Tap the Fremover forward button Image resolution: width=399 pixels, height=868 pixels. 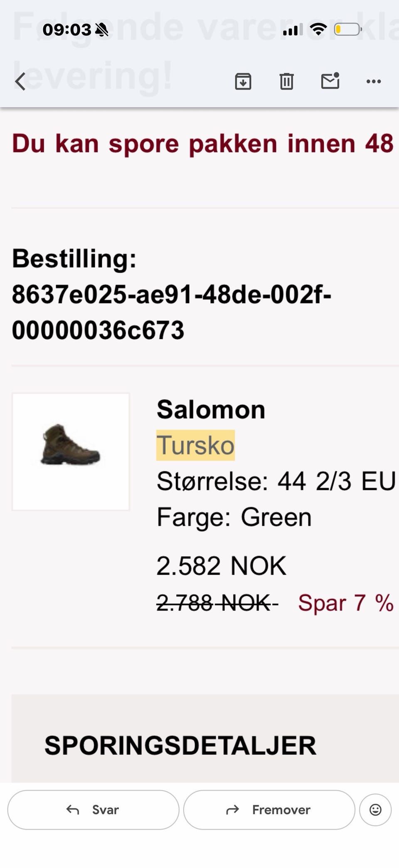269,810
